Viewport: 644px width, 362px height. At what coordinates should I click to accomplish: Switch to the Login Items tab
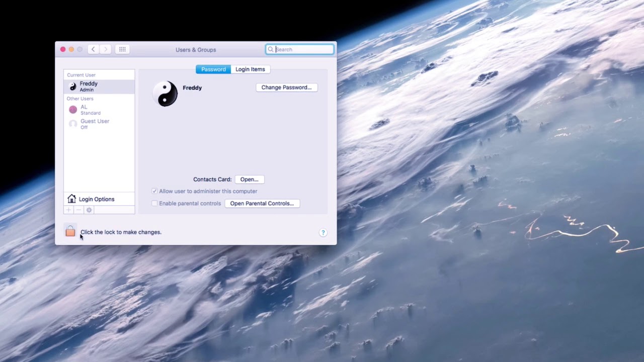click(250, 69)
